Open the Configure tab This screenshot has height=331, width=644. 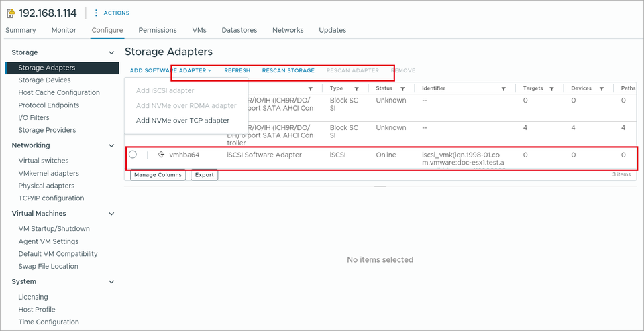(107, 30)
